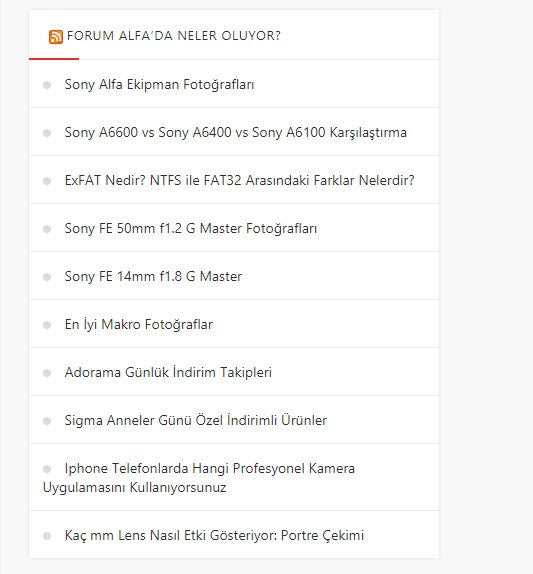Open Kaç mm Lens Portre Çekimi thread
Viewport: 533px width, 574px height.
point(214,535)
